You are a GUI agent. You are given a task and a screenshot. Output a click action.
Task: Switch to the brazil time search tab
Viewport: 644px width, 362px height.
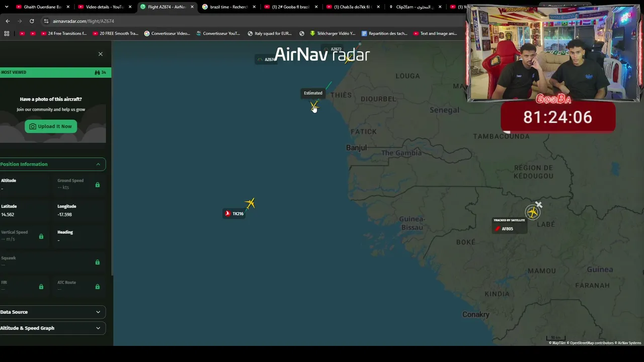(229, 7)
